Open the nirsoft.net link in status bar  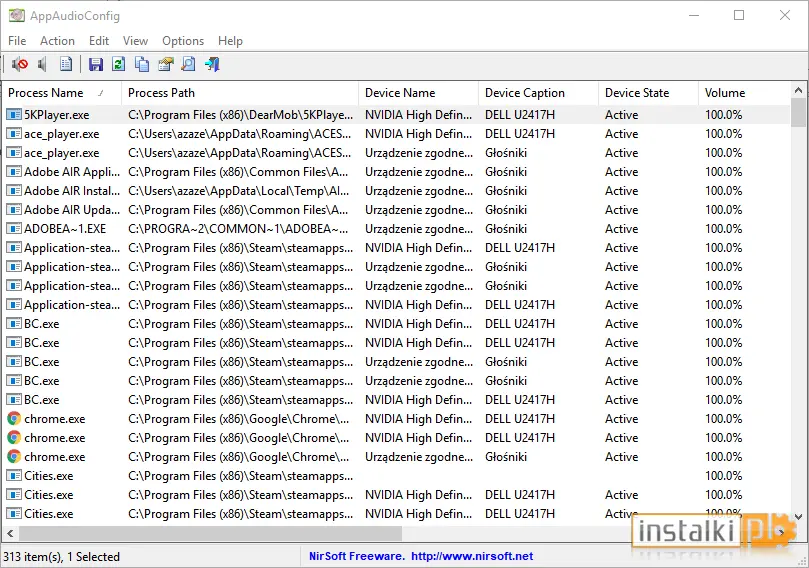tap(472, 556)
